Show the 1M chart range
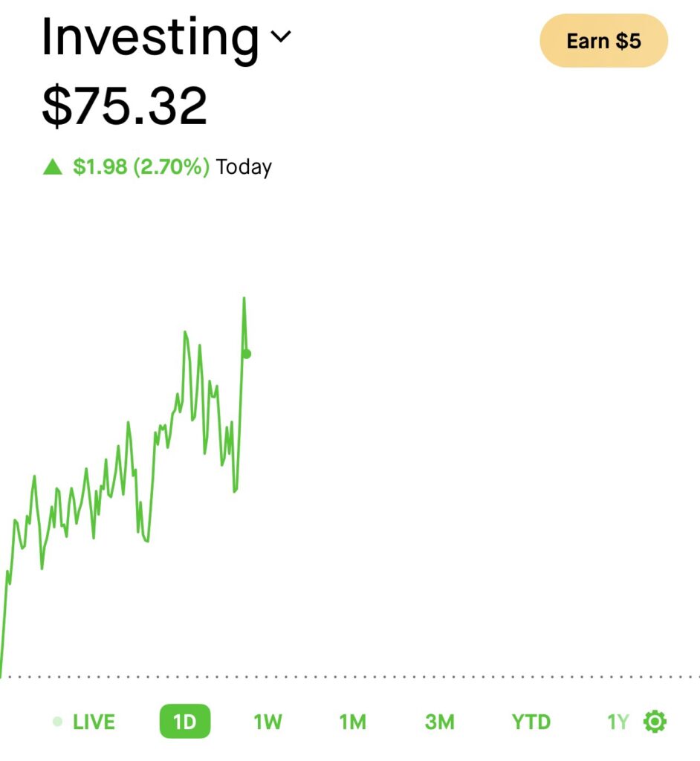 353,722
